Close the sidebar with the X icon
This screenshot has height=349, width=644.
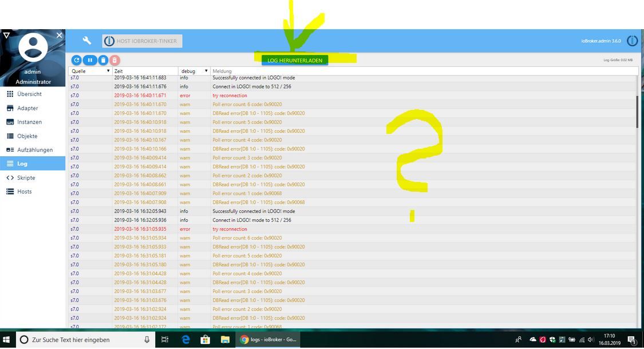(59, 35)
